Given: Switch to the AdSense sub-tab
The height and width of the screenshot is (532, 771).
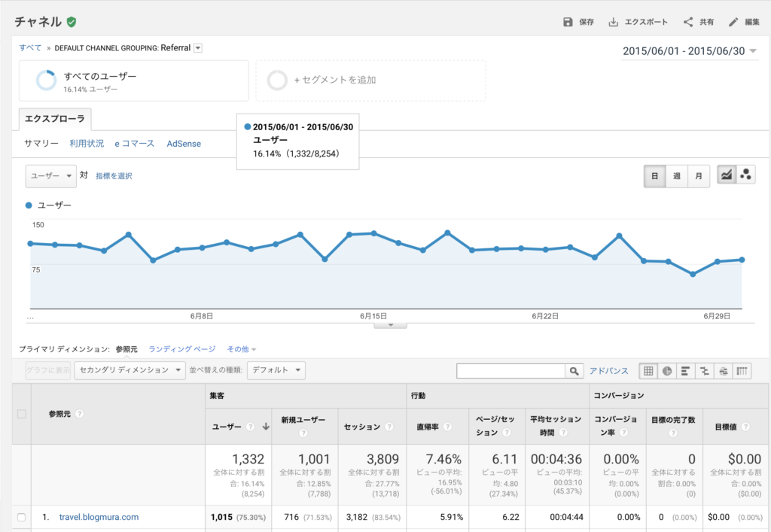Looking at the screenshot, I should (x=184, y=144).
